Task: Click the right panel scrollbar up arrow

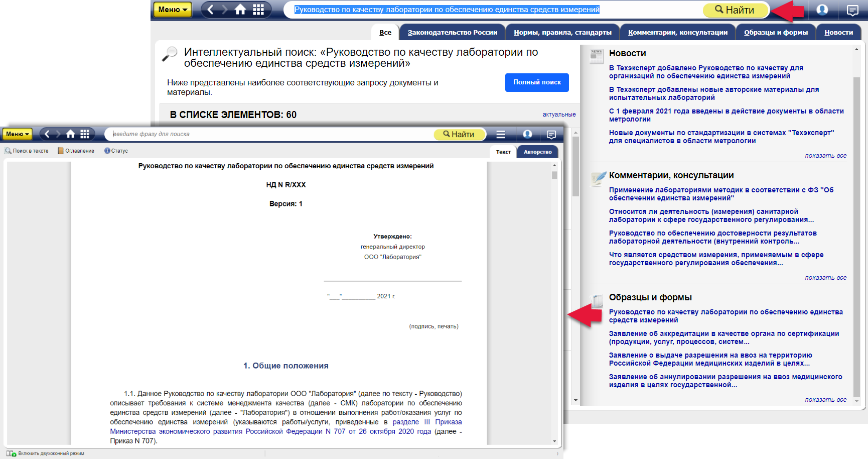Action: pos(856,49)
